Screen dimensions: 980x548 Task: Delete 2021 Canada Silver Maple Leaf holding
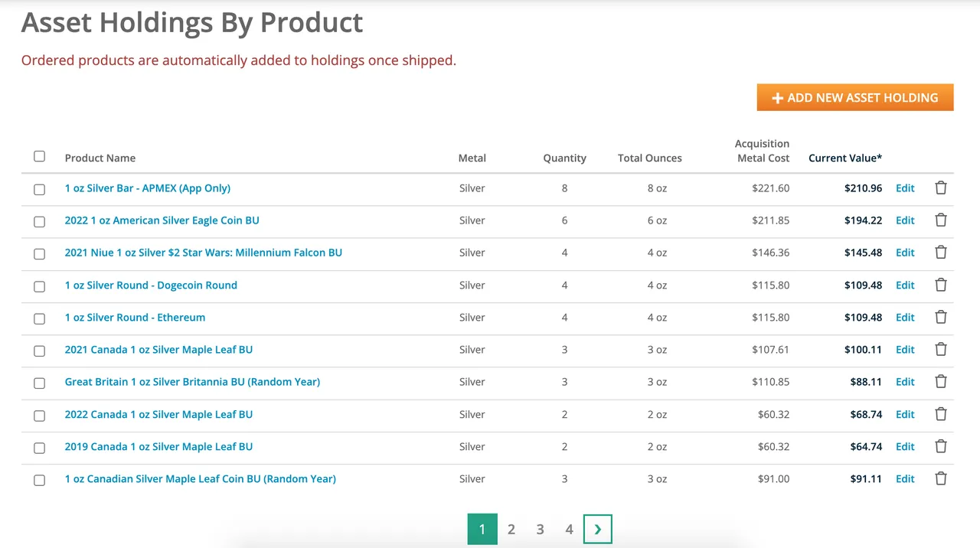point(941,350)
